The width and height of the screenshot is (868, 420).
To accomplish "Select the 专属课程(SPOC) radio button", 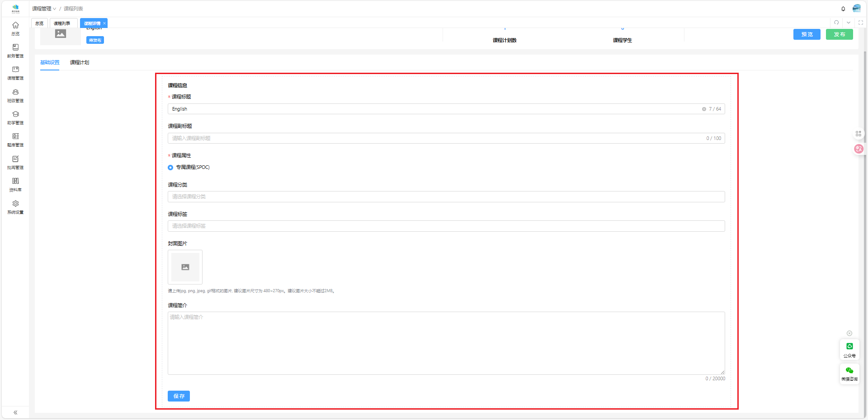I will click(x=170, y=168).
